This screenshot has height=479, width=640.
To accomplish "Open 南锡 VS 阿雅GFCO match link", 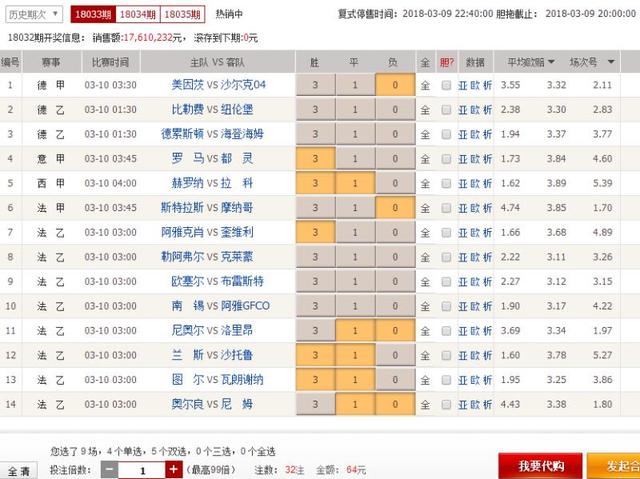I will [x=220, y=306].
